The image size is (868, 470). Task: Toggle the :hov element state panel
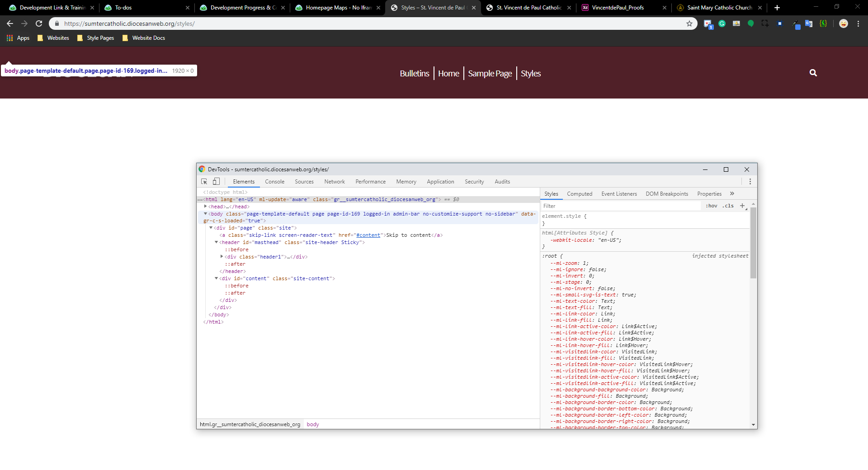point(712,206)
